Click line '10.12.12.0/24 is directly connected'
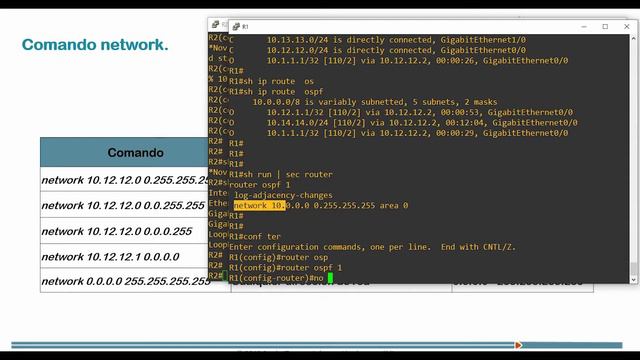This screenshot has height=360, width=640. pyautogui.click(x=378, y=50)
